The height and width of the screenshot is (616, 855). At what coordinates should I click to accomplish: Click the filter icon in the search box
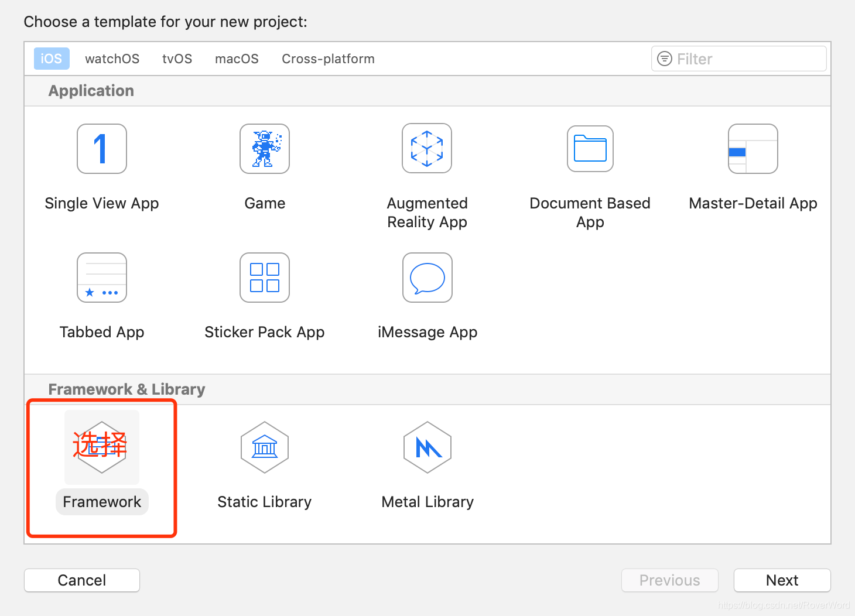click(665, 59)
